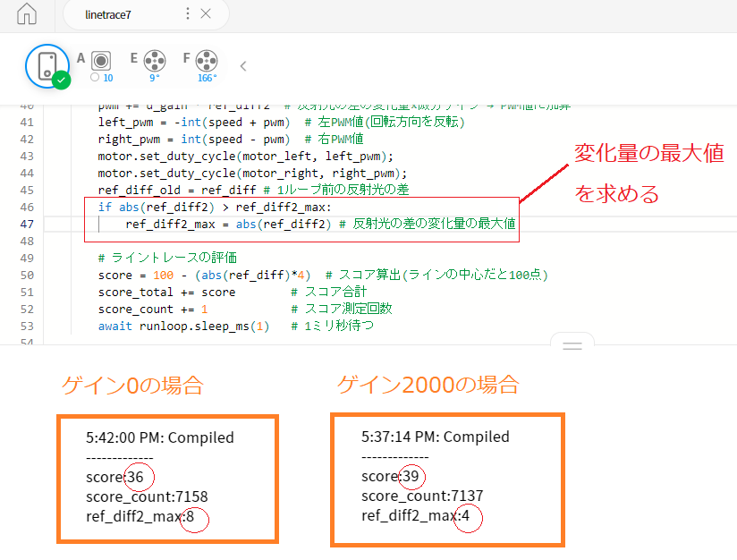Click on the await runloop.sleep_ms line

click(x=184, y=326)
